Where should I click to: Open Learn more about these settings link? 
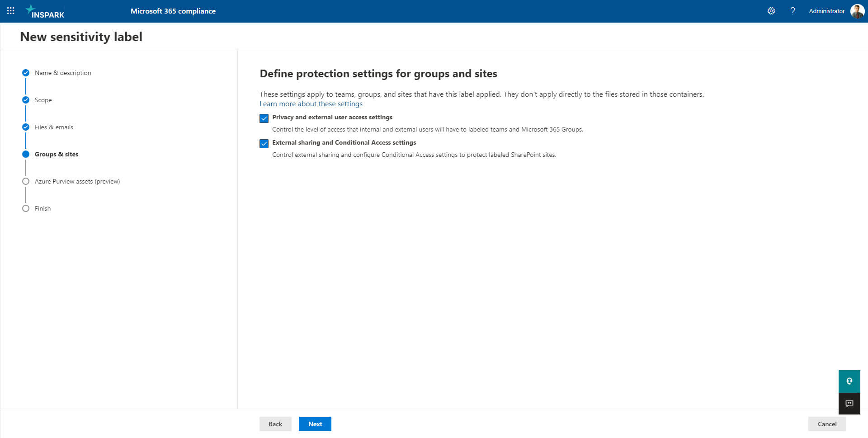point(311,104)
